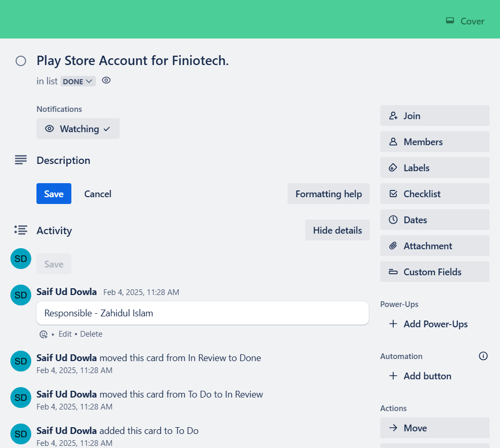This screenshot has height=448, width=500.
Task: Click the SD avatar next to comment box
Action: pos(21,259)
